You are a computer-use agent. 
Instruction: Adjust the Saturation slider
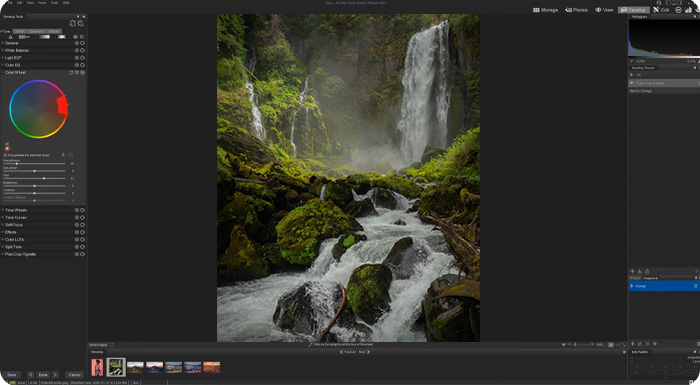coord(34,171)
